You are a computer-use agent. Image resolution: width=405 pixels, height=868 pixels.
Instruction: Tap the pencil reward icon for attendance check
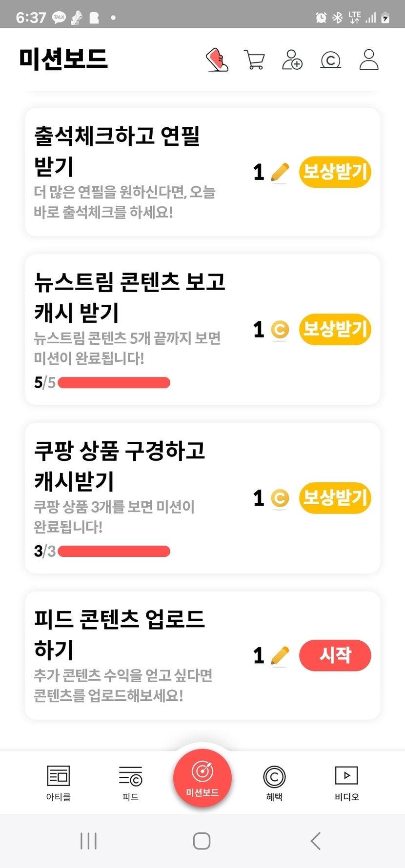pyautogui.click(x=280, y=173)
